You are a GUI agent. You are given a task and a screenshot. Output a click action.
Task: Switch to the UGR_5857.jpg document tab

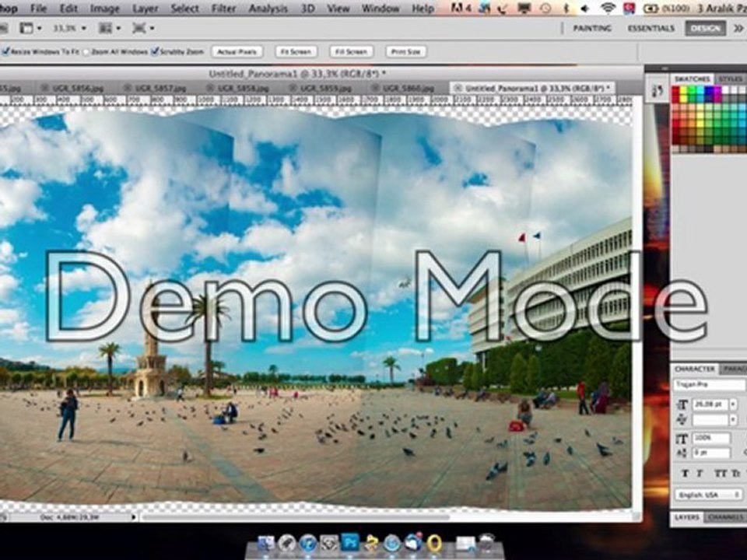(x=160, y=89)
